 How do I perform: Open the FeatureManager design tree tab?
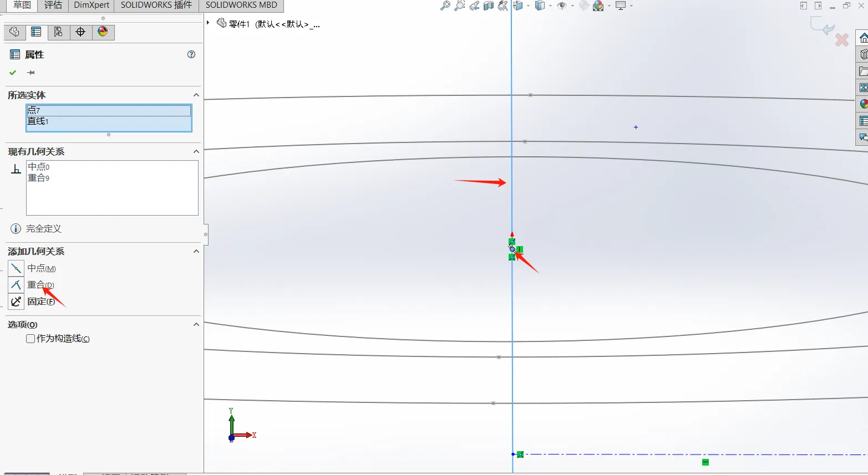pos(14,32)
